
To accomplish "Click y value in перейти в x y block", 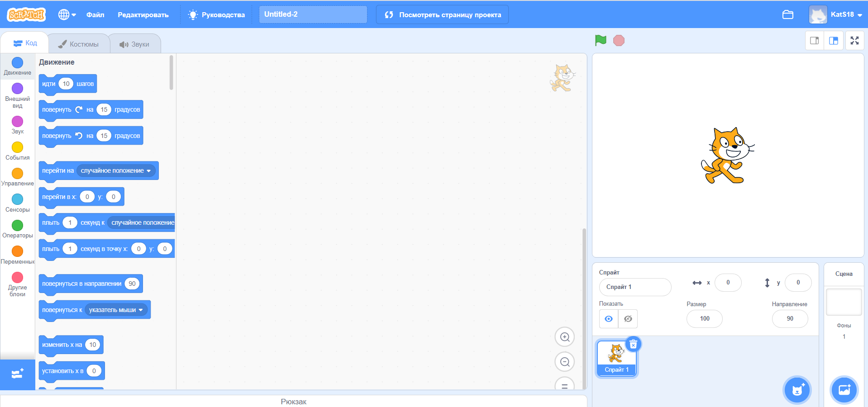I will tap(114, 197).
